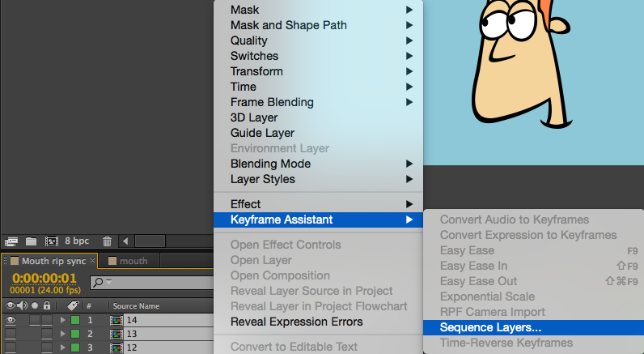Viewport: 644px width, 354px height.
Task: Open the Frame Blending menu entry
Action: tap(318, 102)
